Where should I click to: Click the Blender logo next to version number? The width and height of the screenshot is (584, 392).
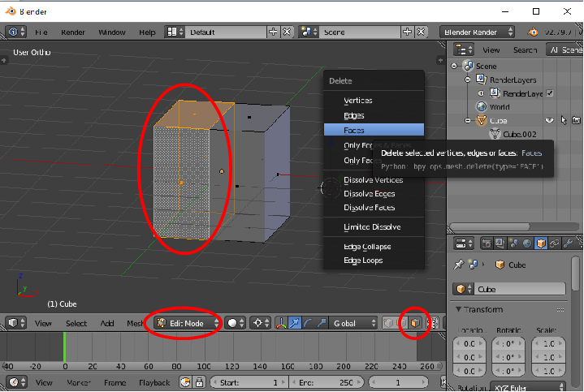tap(533, 32)
